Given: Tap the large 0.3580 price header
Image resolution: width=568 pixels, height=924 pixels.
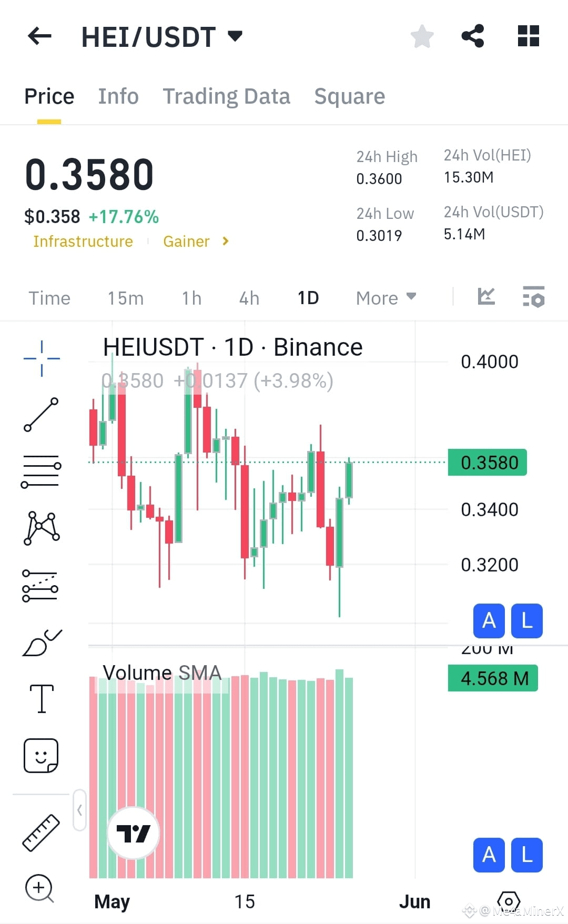Looking at the screenshot, I should 89,175.
